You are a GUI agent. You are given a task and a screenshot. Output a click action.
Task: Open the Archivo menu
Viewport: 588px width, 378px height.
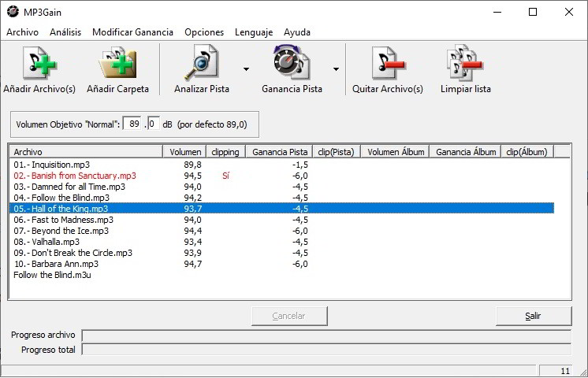pos(22,32)
